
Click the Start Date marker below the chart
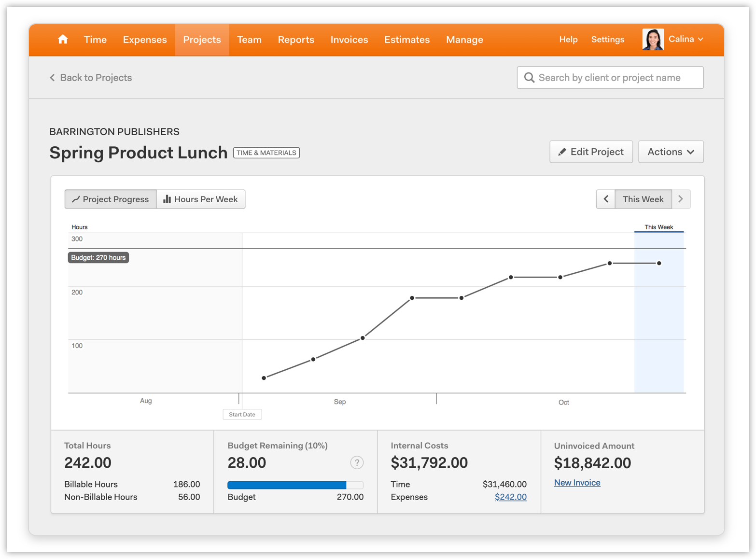click(242, 414)
